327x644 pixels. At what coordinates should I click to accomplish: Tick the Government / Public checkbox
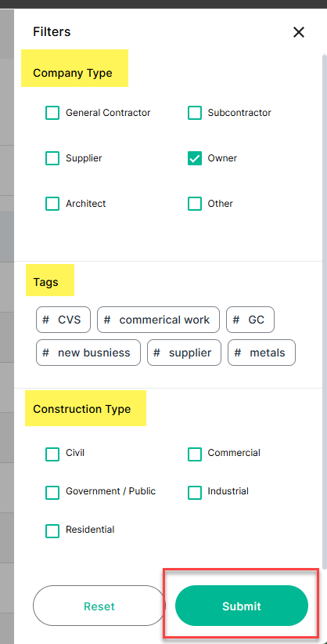[x=52, y=493]
